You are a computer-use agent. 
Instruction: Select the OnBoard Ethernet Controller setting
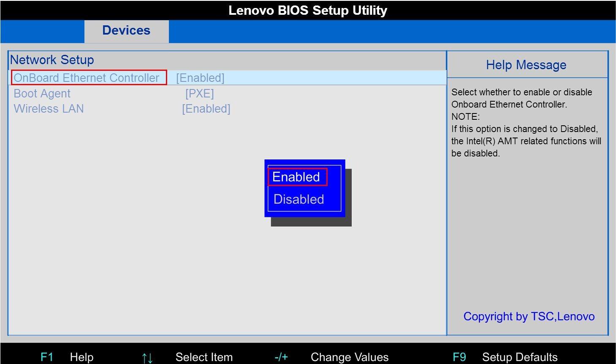(x=87, y=78)
